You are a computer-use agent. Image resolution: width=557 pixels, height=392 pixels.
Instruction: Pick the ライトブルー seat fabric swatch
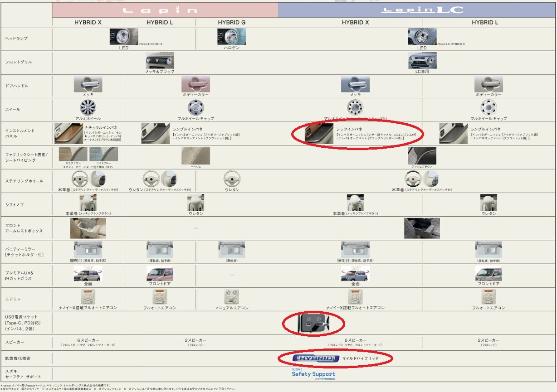click(103, 154)
